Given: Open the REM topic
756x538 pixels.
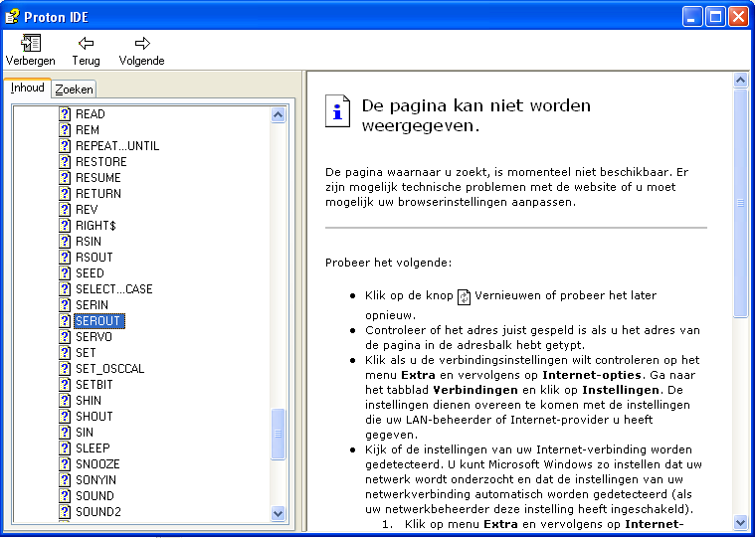Looking at the screenshot, I should [88, 130].
